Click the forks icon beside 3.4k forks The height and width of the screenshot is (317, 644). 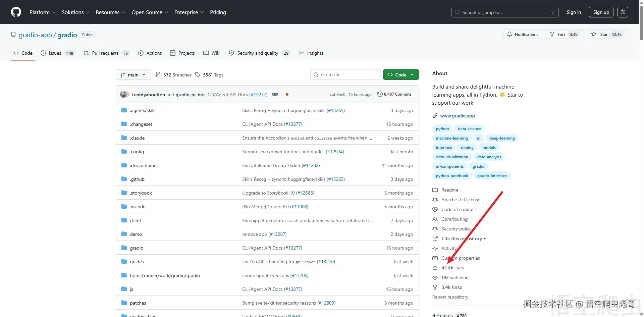click(x=435, y=287)
